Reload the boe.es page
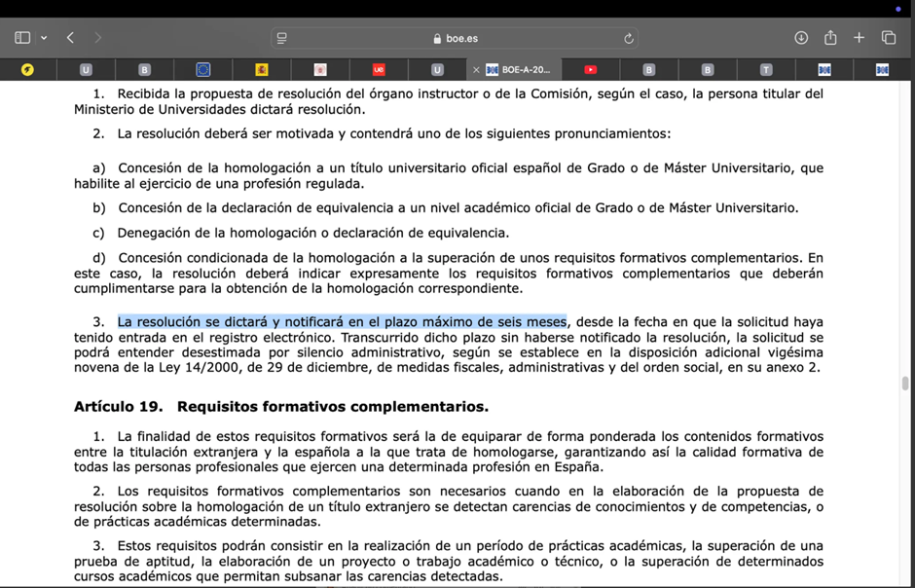This screenshot has height=588, width=915. coord(629,39)
